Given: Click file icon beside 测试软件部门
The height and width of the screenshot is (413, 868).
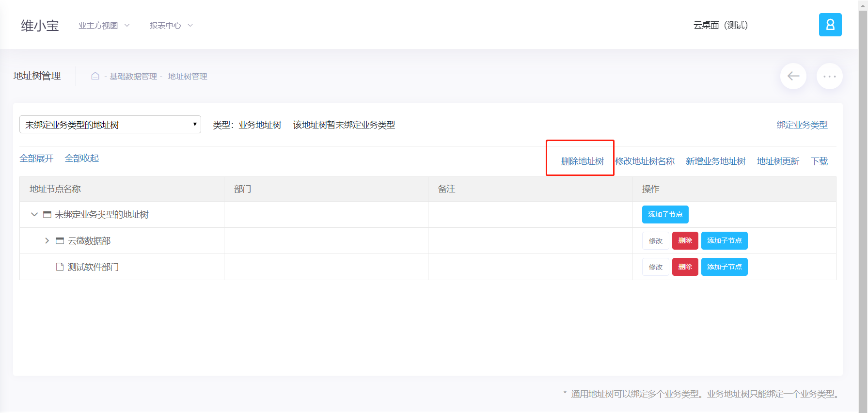Looking at the screenshot, I should point(60,267).
